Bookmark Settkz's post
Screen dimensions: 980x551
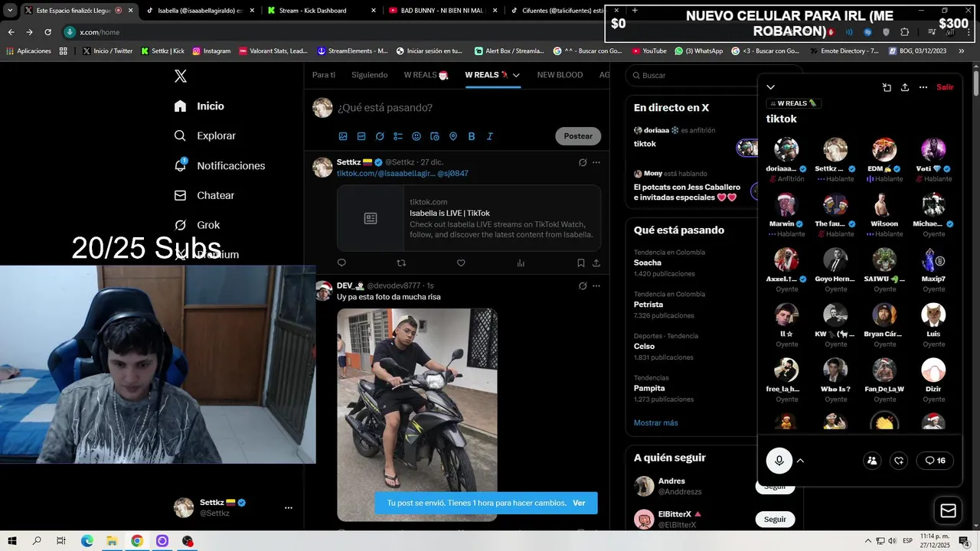[x=581, y=263]
